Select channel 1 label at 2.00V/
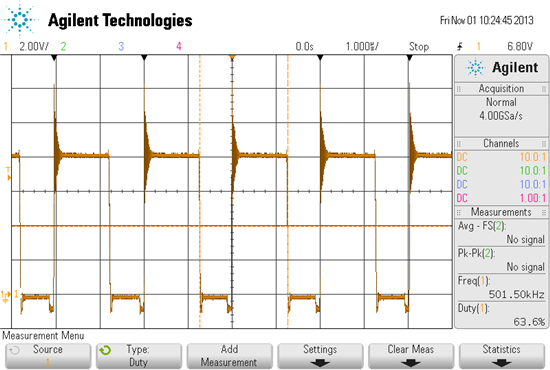 click(x=26, y=46)
